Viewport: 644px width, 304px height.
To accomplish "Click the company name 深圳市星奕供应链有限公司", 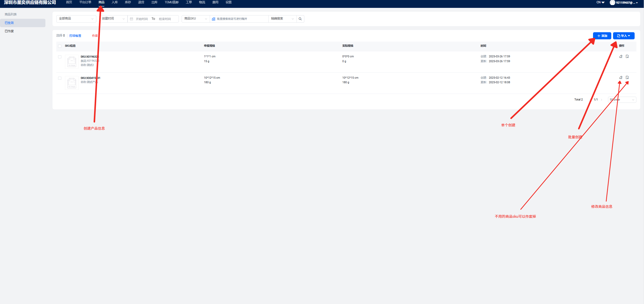I will point(30,3).
